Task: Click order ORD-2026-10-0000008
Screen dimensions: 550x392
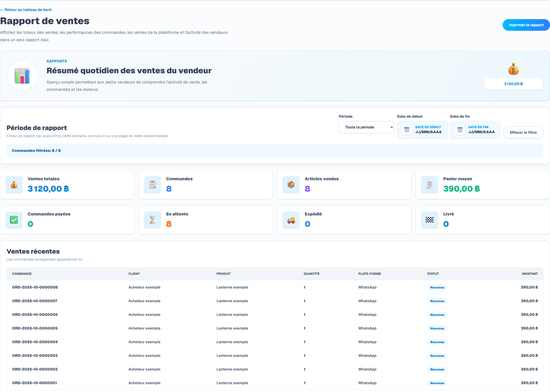Action: tap(35, 287)
